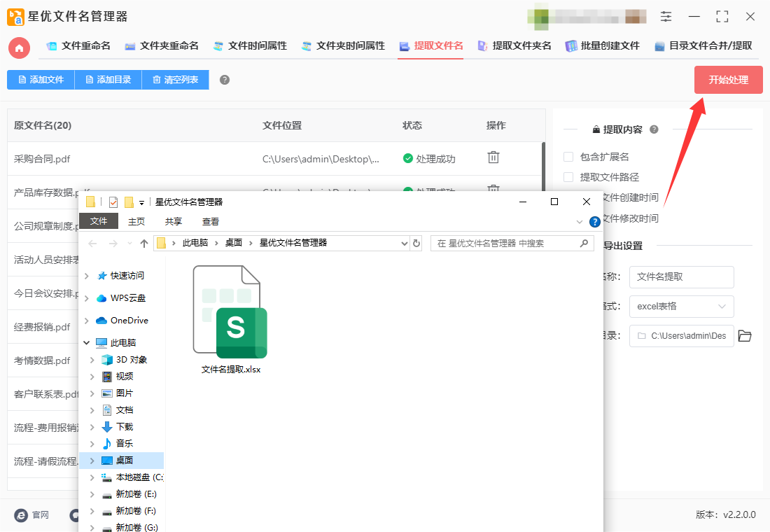Expand the 本地磁盘 (C:) tree node
Viewport: 770px width, 532px height.
point(92,477)
